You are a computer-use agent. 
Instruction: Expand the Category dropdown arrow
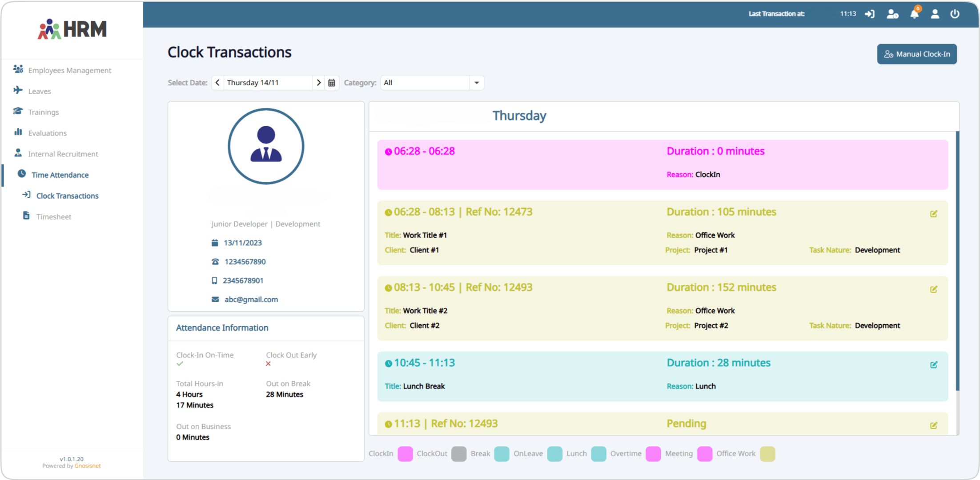tap(477, 83)
